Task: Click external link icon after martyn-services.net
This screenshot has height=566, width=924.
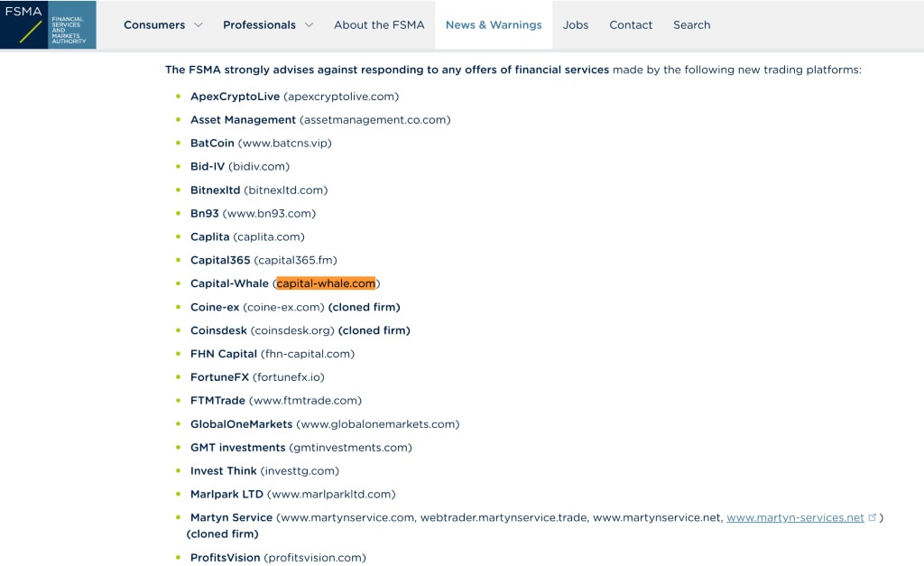Action: click(873, 517)
